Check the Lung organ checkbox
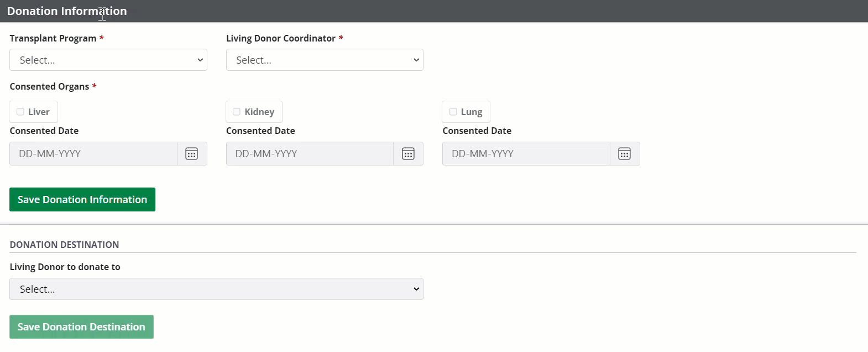 (x=453, y=112)
